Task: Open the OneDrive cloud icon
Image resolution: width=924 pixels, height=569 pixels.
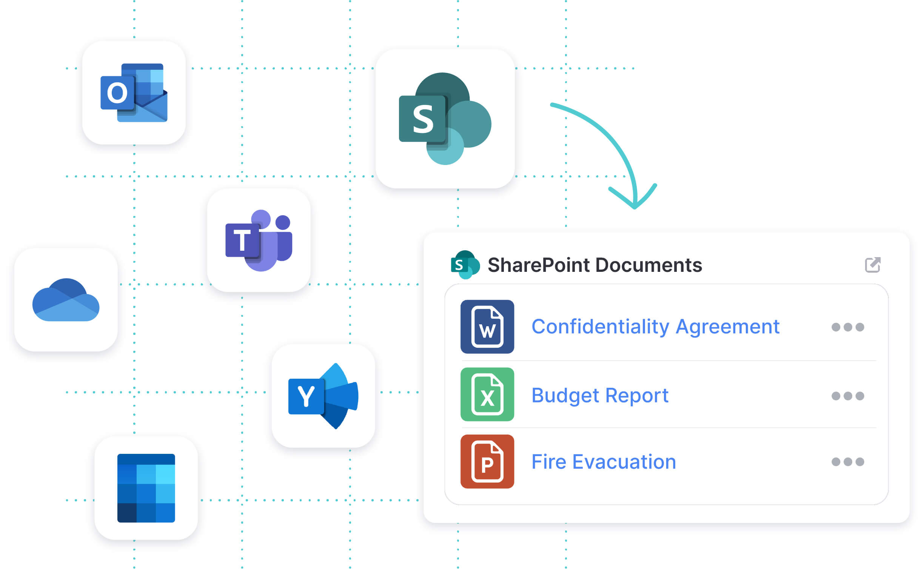Action: point(66,300)
